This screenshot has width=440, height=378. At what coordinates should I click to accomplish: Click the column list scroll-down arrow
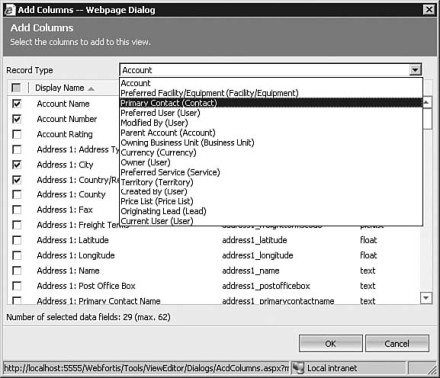pos(426,297)
